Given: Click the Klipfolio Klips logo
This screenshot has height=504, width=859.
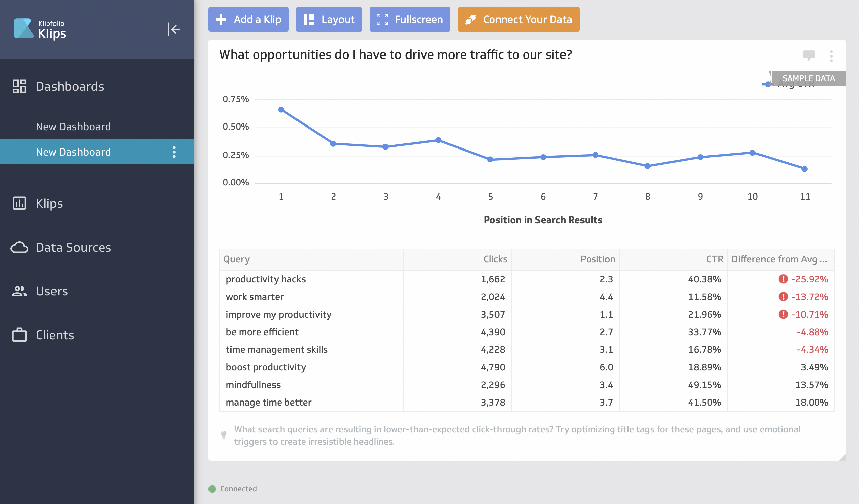Looking at the screenshot, I should pyautogui.click(x=40, y=29).
